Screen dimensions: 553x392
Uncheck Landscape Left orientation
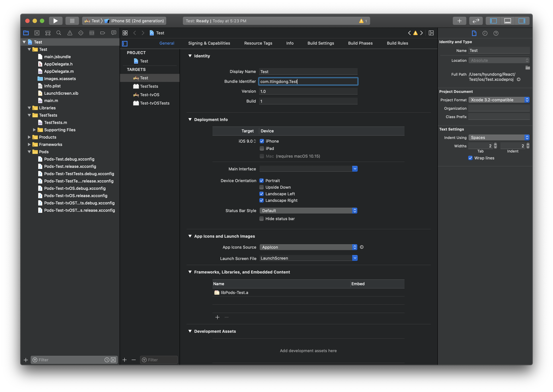click(x=262, y=194)
